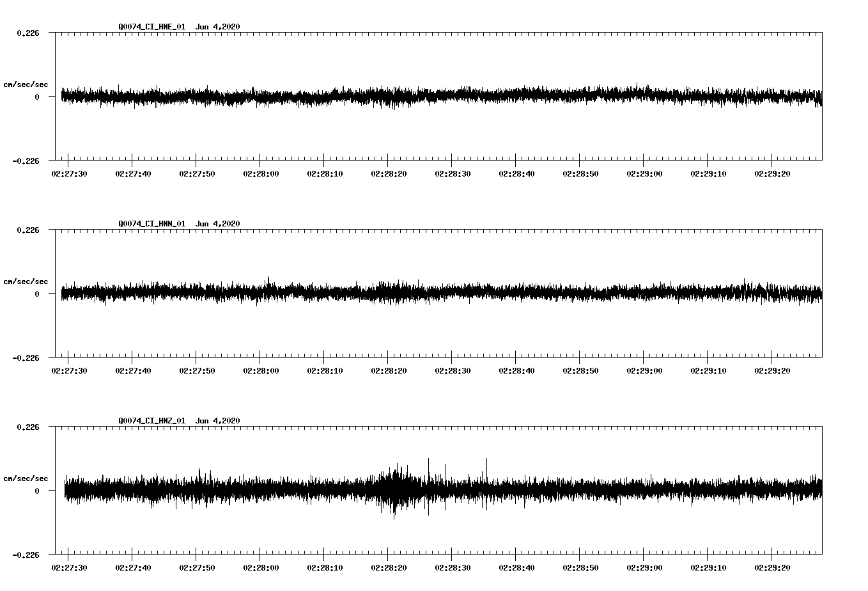868x591 pixels.
Task: Click the Q0074_CI_HNE_01 channel title
Action: (x=152, y=26)
